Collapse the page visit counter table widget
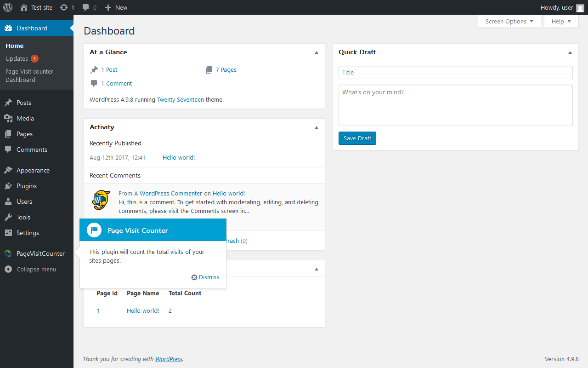The width and height of the screenshot is (588, 368). tap(317, 269)
